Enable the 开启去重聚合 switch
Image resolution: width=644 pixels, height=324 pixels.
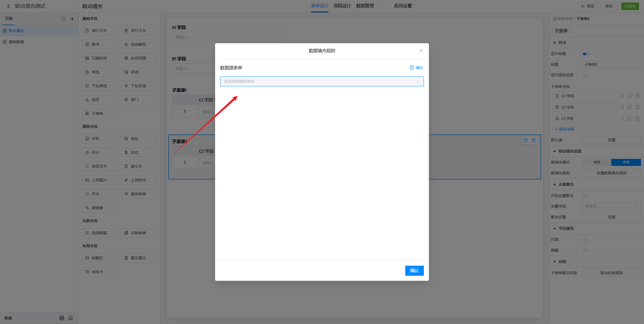(x=586, y=196)
